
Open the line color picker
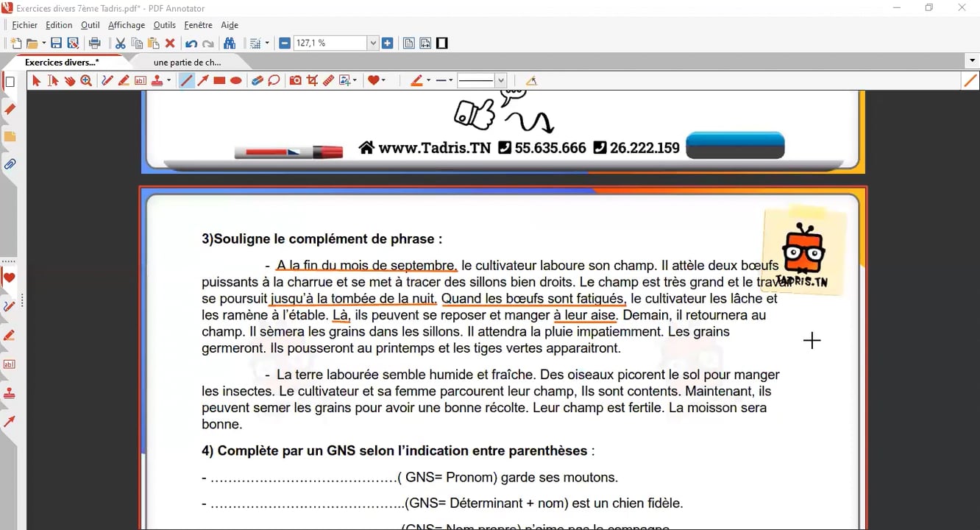click(x=416, y=81)
